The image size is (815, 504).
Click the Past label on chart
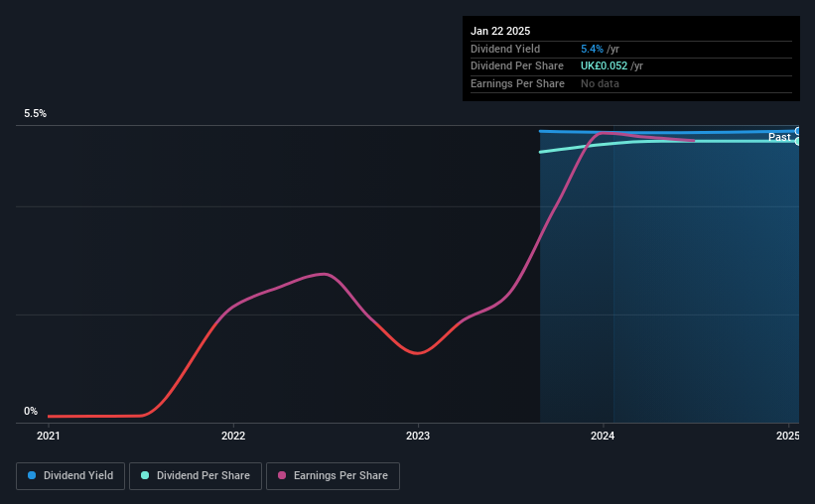coord(779,137)
